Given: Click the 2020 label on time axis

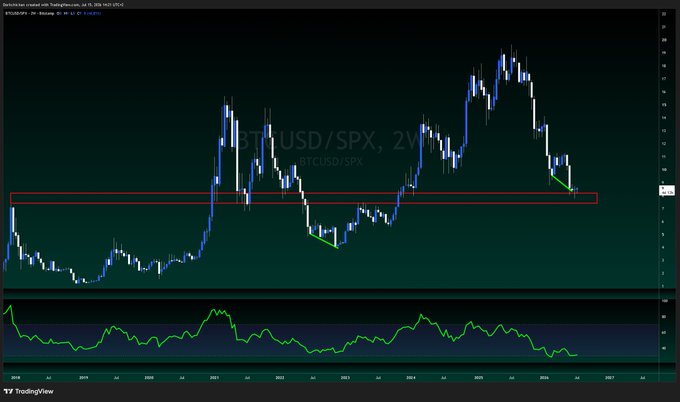Looking at the screenshot, I should [x=149, y=378].
